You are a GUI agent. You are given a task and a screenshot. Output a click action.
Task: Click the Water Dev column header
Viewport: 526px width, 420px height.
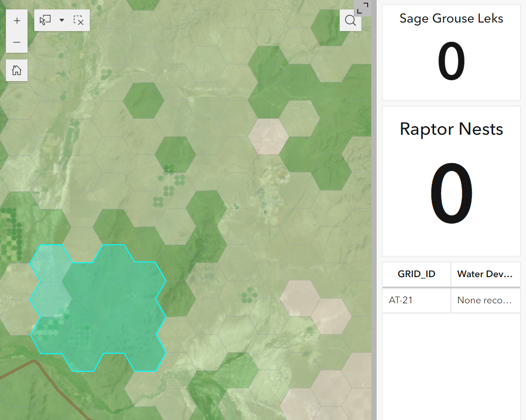point(485,274)
